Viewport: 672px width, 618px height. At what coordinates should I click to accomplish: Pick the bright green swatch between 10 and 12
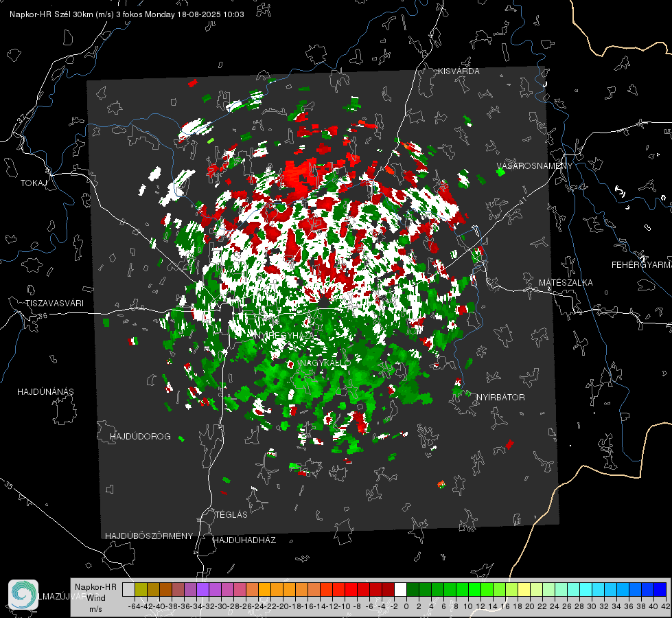(474, 590)
